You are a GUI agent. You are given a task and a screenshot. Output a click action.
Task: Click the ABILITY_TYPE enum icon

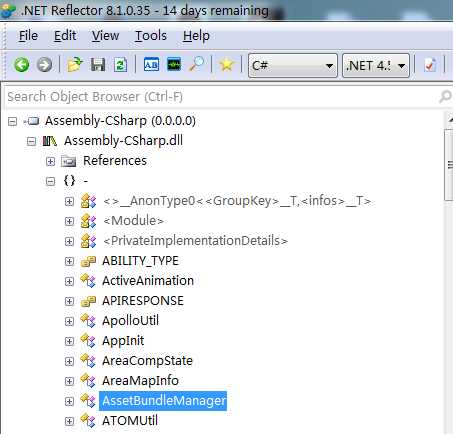(88, 261)
